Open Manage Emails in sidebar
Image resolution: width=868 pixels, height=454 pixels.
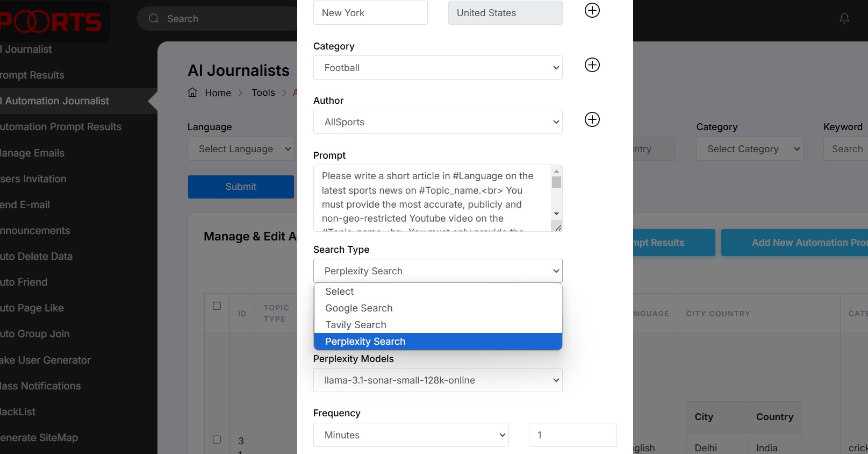32,153
